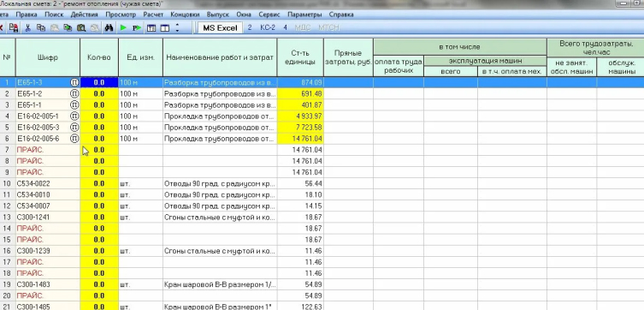Select the cell with code С300-1241

coord(48,217)
